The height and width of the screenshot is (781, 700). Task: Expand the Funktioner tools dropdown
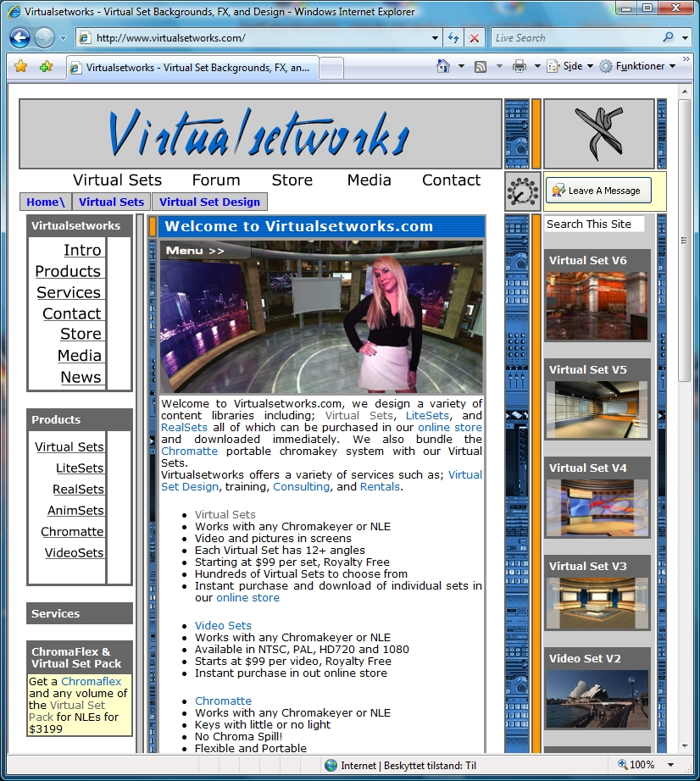[x=673, y=66]
